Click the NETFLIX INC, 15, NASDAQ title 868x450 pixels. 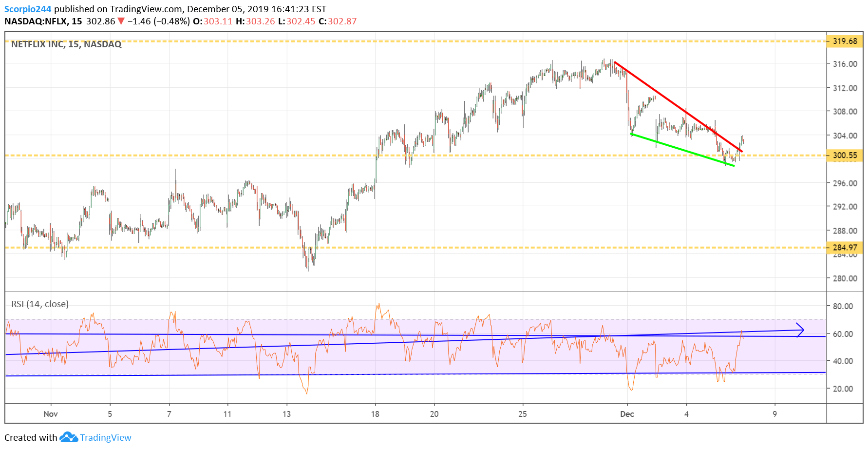pos(66,44)
